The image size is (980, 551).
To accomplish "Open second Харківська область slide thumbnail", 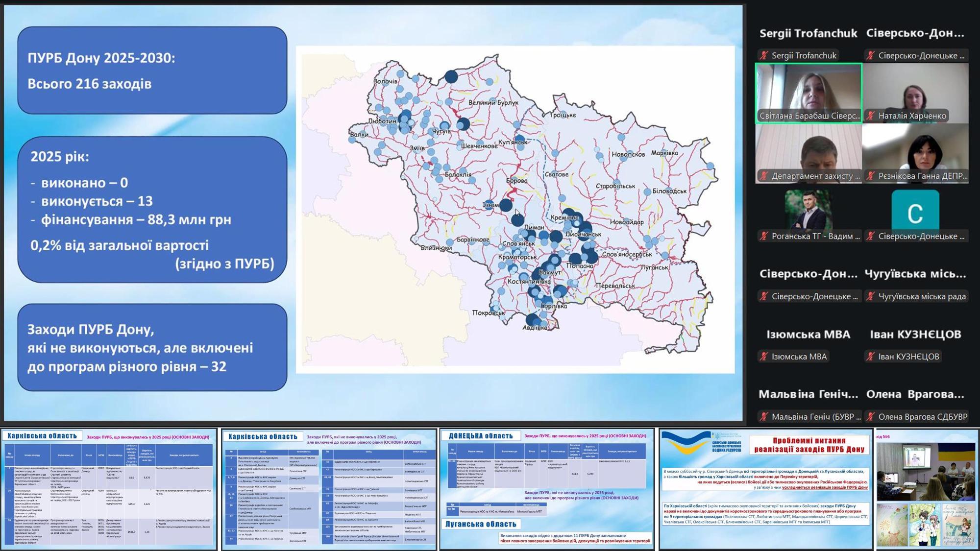I will click(x=329, y=490).
